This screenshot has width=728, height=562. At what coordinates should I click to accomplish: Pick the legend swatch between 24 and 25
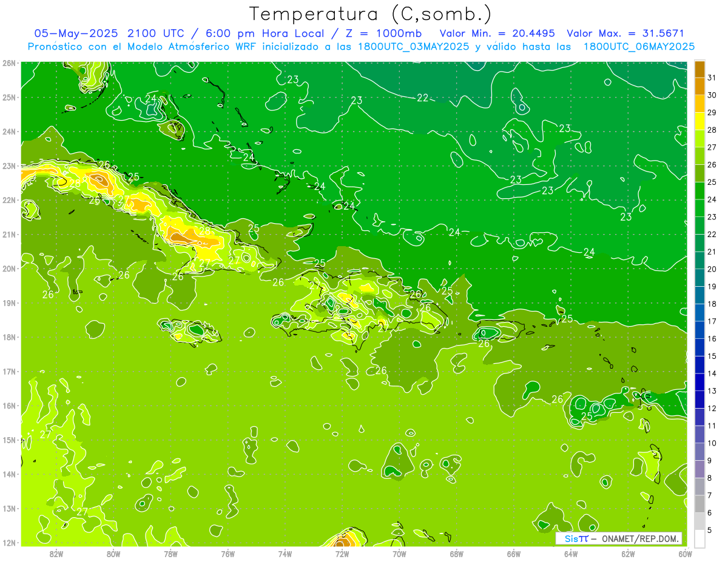pos(699,191)
